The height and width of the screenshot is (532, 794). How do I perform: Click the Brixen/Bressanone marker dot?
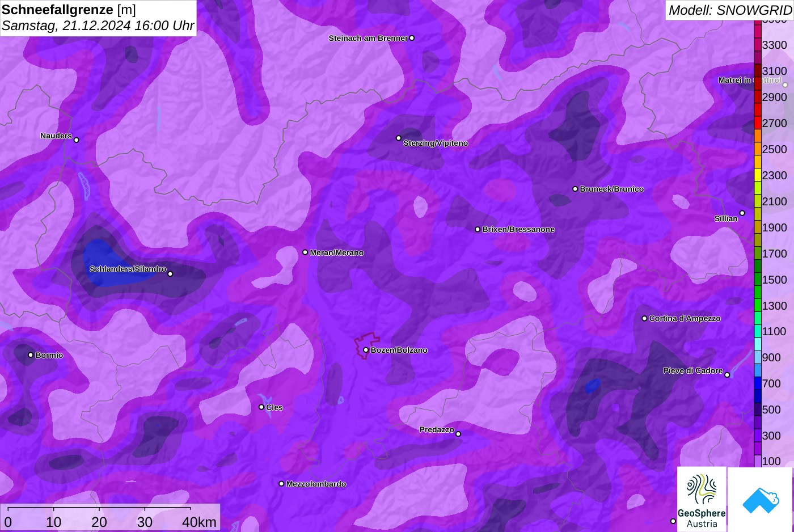click(478, 229)
